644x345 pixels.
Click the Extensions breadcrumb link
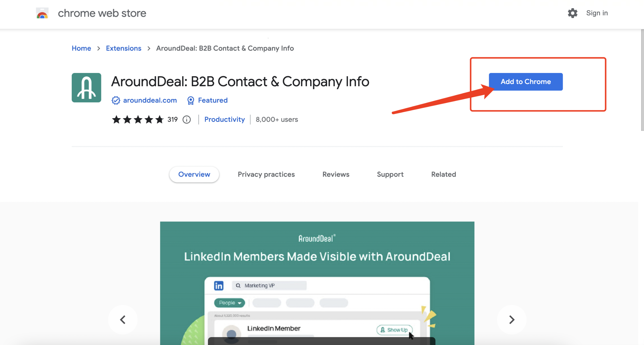(x=124, y=48)
